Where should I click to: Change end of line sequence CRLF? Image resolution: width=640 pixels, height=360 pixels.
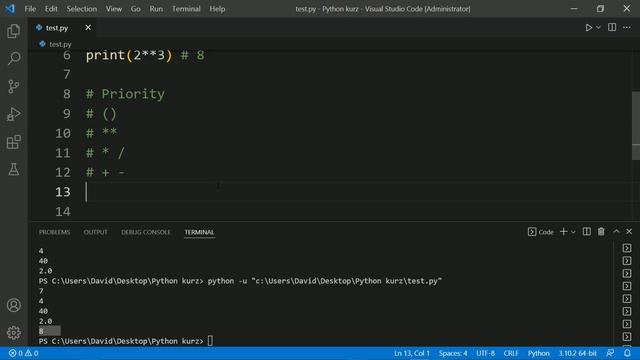510,353
